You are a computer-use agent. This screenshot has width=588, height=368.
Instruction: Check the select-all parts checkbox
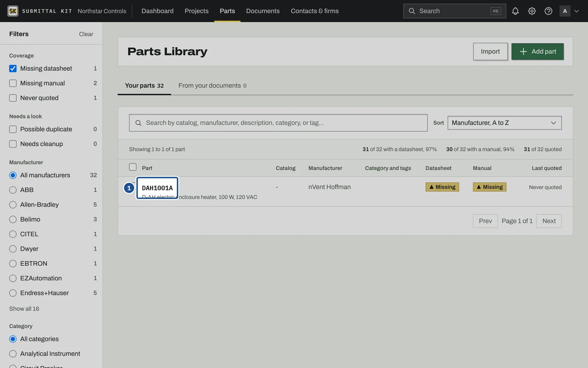point(133,167)
